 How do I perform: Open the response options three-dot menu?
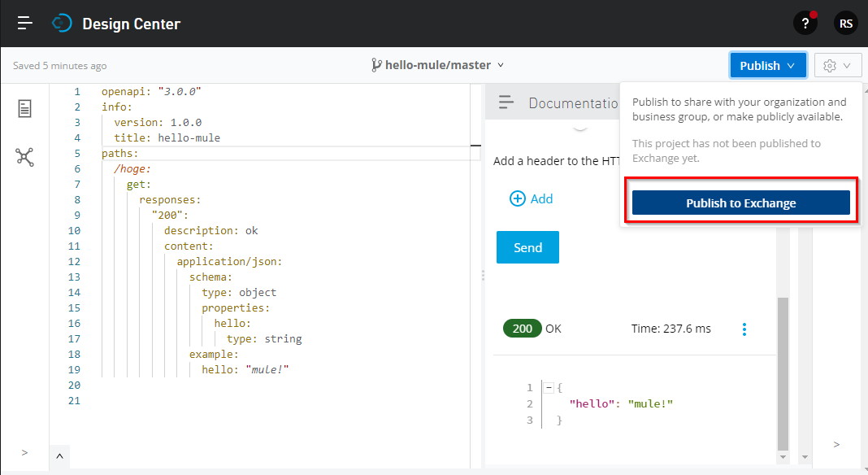coord(744,329)
